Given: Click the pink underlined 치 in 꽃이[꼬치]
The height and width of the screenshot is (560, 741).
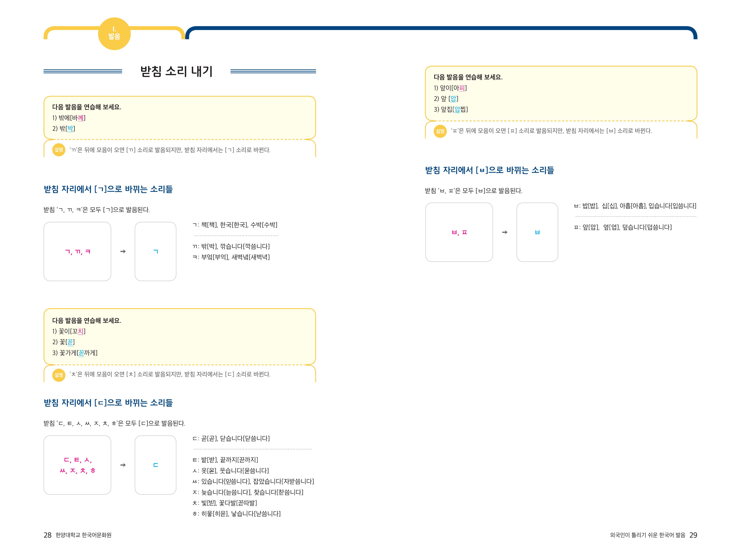Looking at the screenshot, I should point(80,331).
